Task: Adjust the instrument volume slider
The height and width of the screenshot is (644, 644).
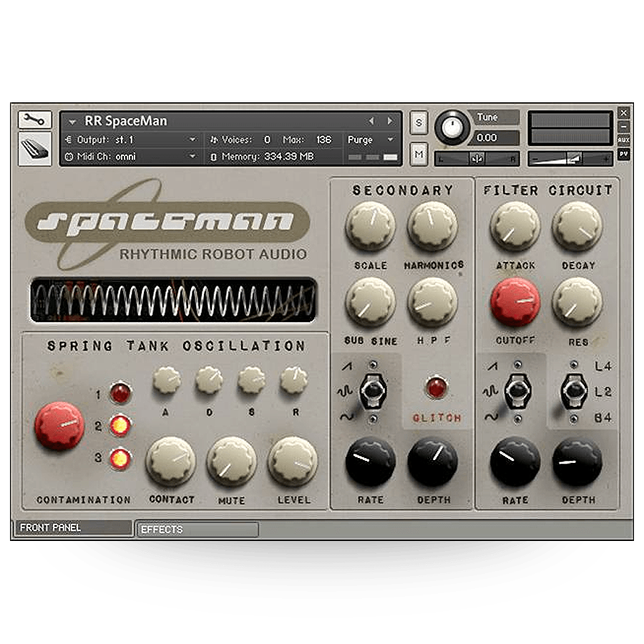Action: 570,159
